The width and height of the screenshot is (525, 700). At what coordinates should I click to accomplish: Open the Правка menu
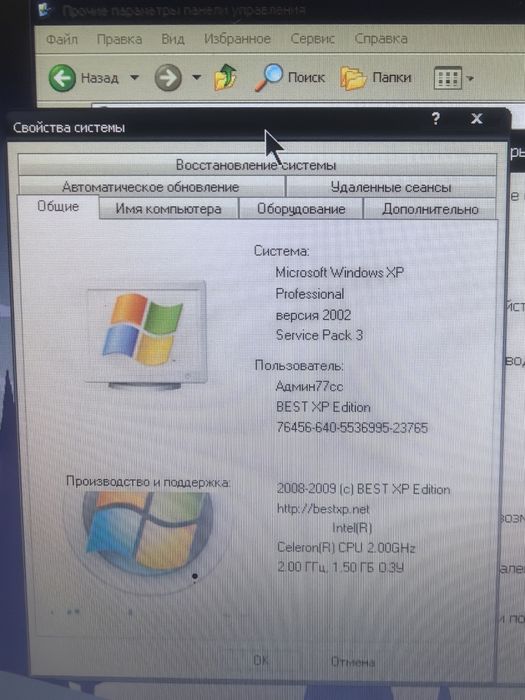click(x=120, y=39)
